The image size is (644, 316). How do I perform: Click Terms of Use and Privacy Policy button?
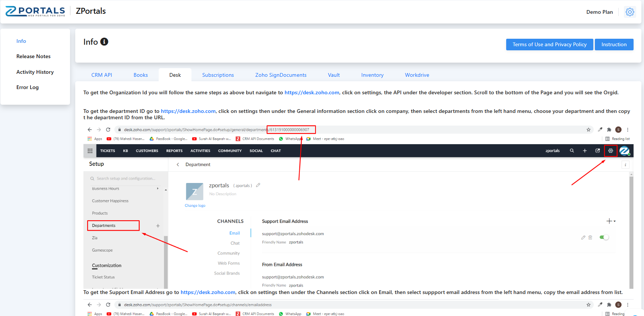[549, 44]
